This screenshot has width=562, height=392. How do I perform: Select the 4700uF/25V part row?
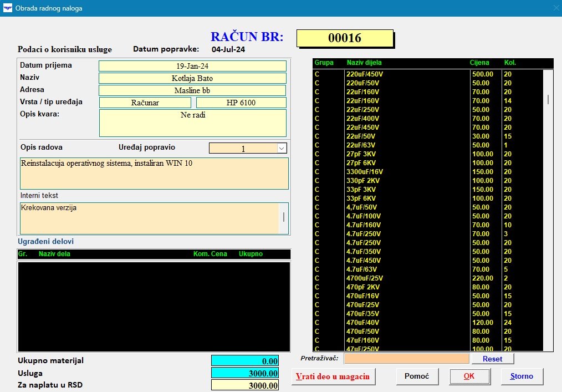click(364, 278)
